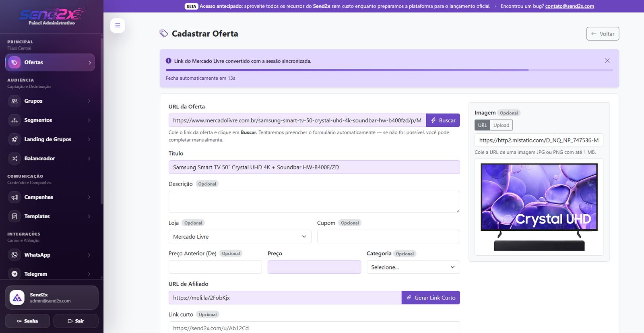The width and height of the screenshot is (644, 333).
Task: Click the Templates document icon
Action: (x=14, y=216)
